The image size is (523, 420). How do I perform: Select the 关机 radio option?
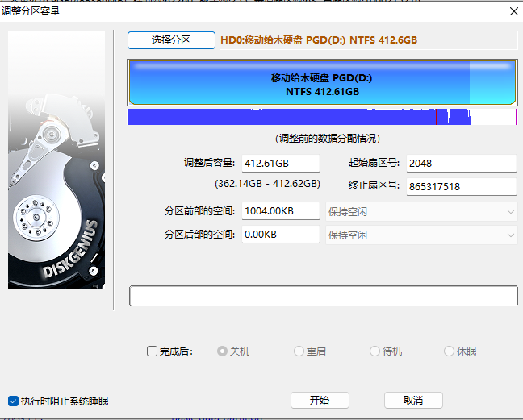[x=223, y=351]
